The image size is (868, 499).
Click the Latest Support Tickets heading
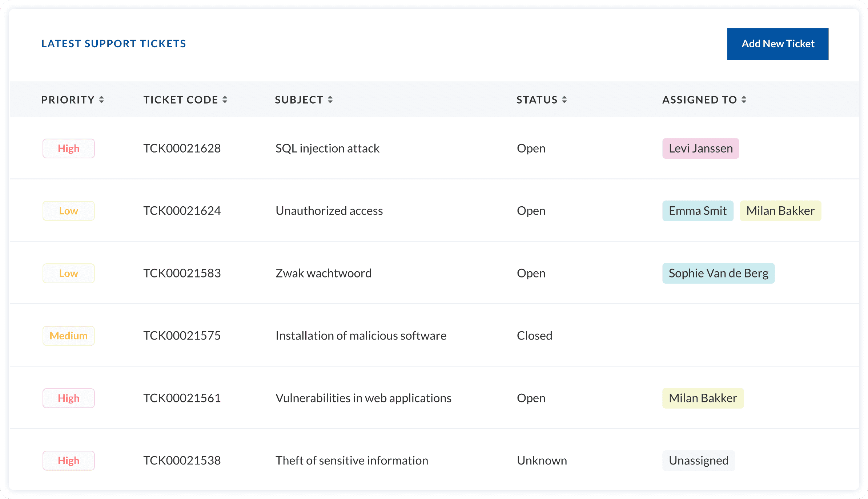coord(113,44)
